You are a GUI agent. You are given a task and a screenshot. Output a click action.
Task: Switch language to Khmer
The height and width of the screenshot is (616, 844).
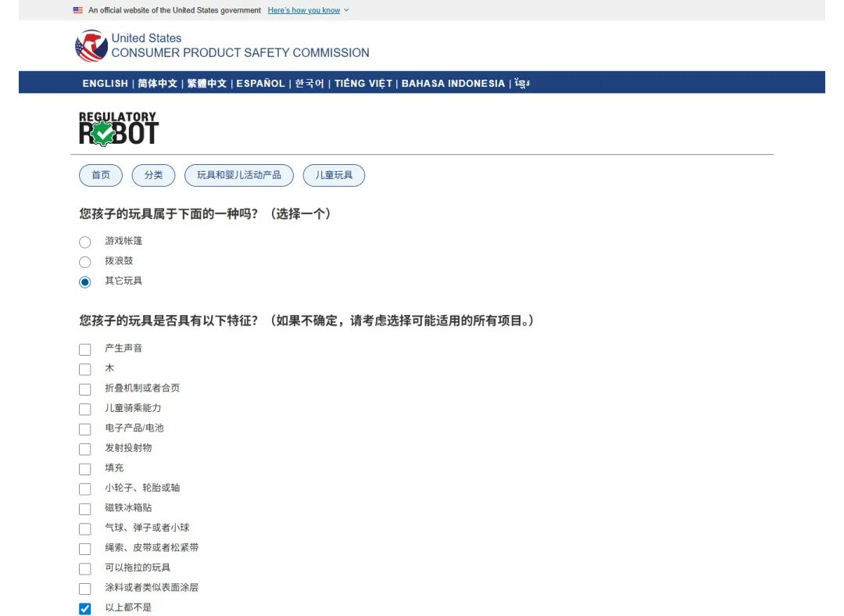522,84
